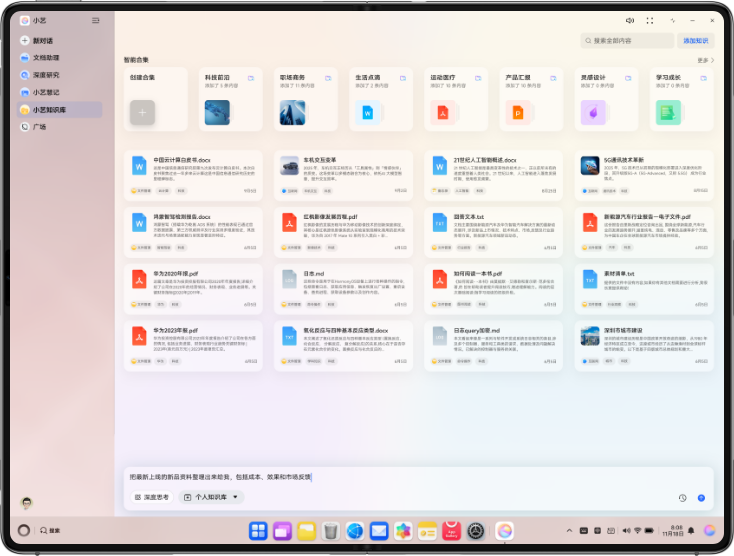Open the yellow Files app in dock

pyautogui.click(x=307, y=531)
